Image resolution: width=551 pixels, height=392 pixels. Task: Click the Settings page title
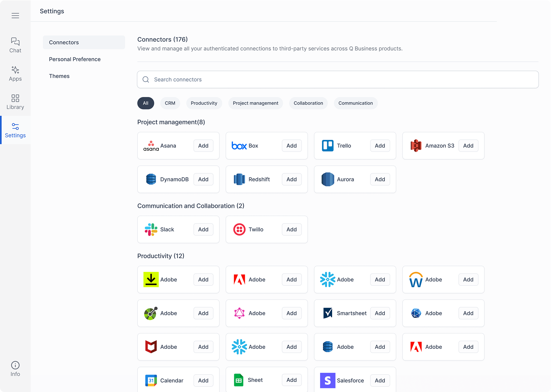click(52, 11)
